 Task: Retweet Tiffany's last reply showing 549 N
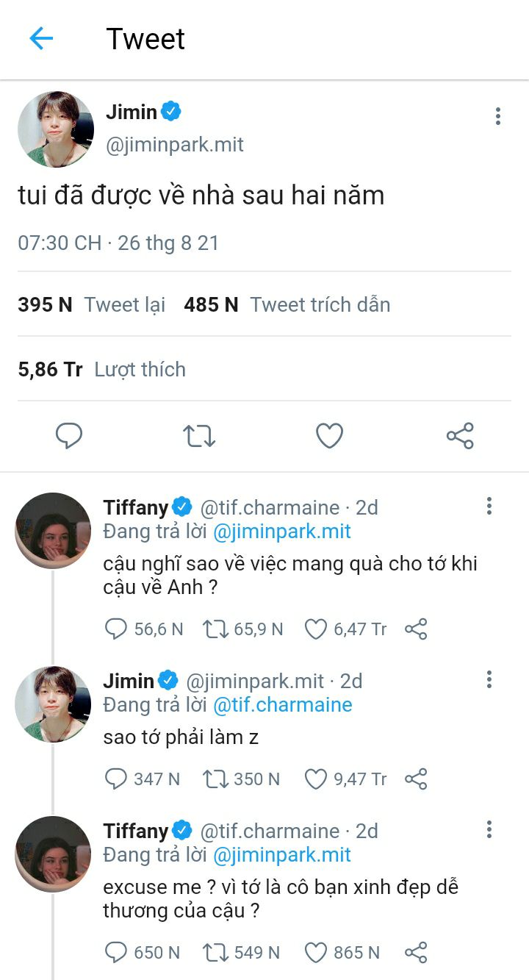click(x=215, y=952)
